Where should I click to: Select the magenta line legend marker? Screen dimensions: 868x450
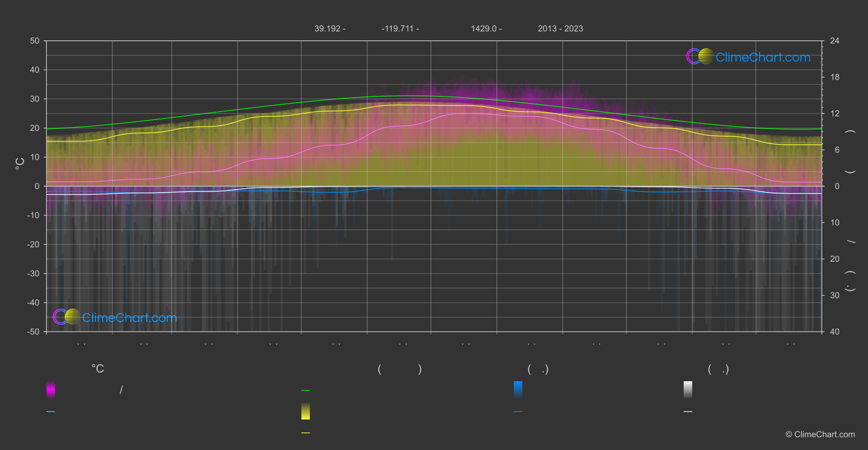coord(51,412)
